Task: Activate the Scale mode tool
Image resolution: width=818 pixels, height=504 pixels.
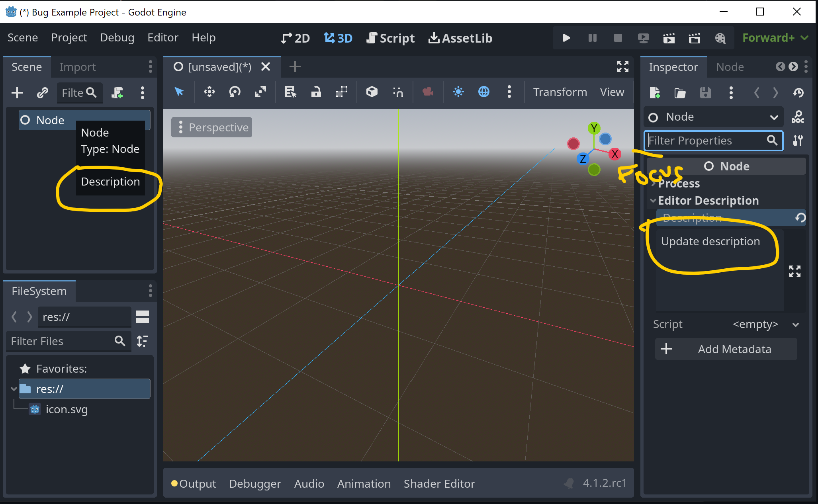Action: (260, 92)
